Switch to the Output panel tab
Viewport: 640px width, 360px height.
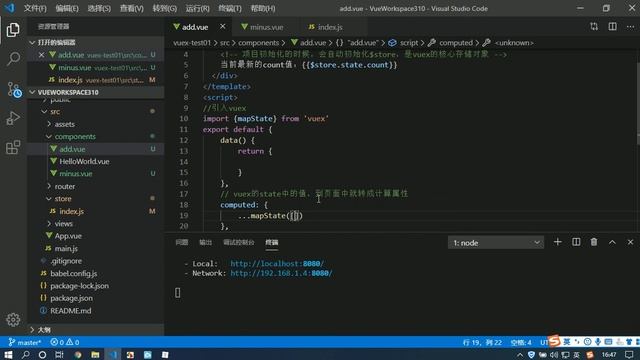coord(205,242)
